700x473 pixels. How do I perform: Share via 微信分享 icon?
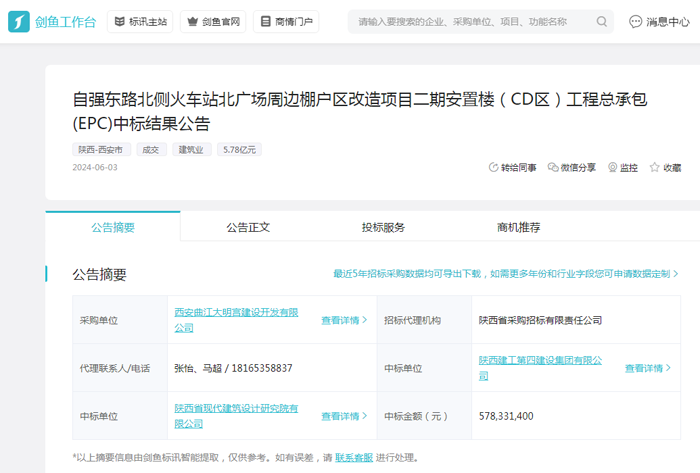click(553, 168)
